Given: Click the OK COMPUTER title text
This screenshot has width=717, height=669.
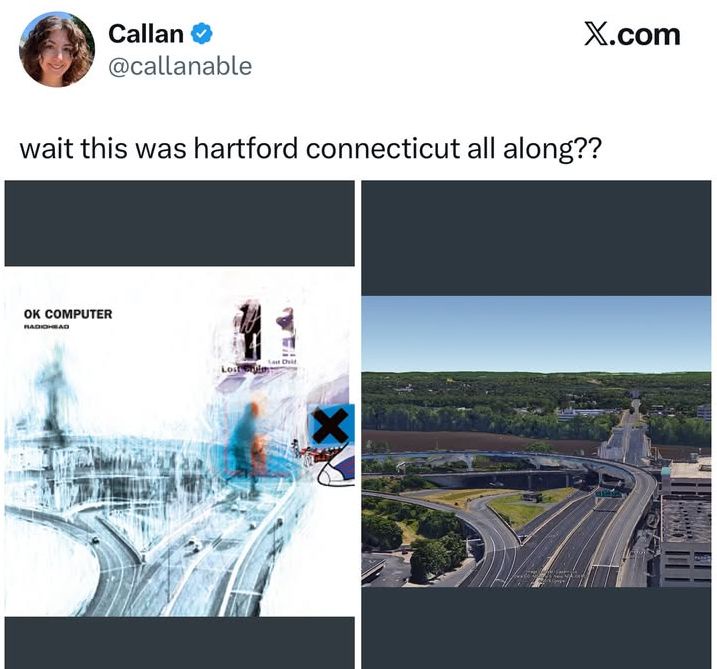Looking at the screenshot, I should tap(68, 314).
